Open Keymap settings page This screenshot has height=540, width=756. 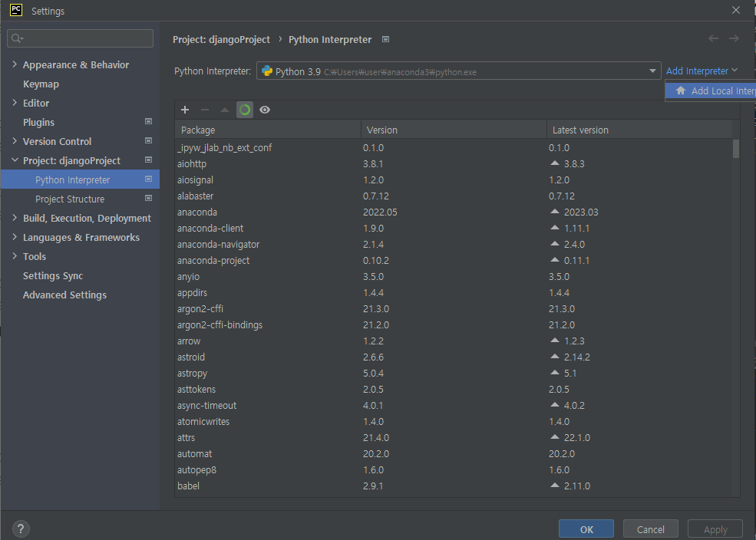pyautogui.click(x=41, y=84)
